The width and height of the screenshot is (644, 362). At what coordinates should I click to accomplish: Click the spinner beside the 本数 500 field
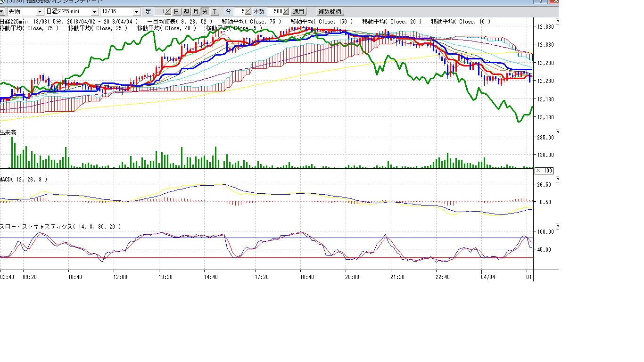(286, 11)
